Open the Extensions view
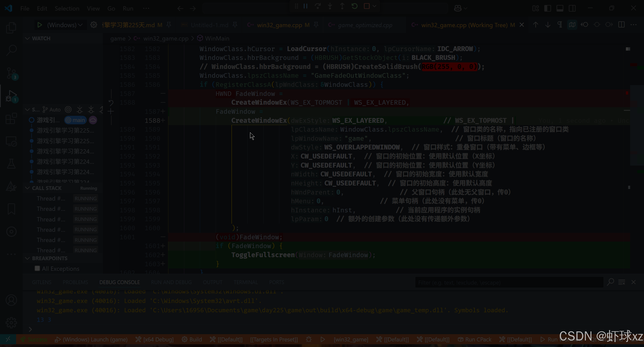Image resolution: width=644 pixels, height=347 pixels. tap(11, 119)
